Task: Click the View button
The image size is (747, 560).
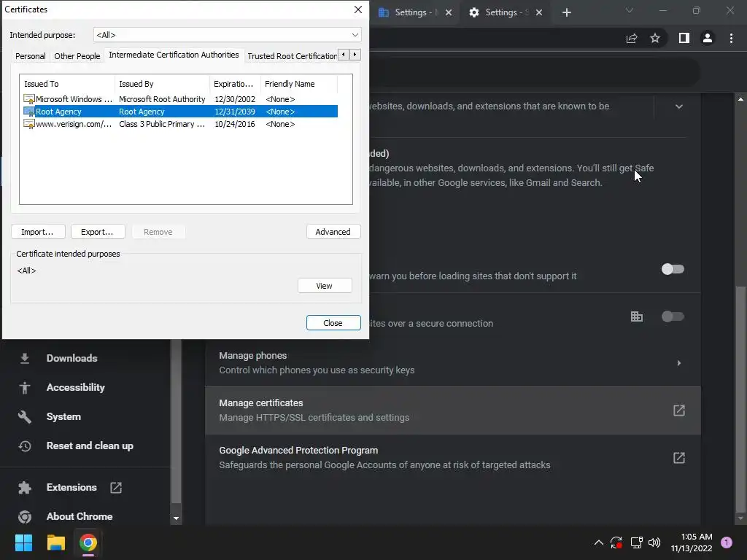Action: [x=325, y=286]
